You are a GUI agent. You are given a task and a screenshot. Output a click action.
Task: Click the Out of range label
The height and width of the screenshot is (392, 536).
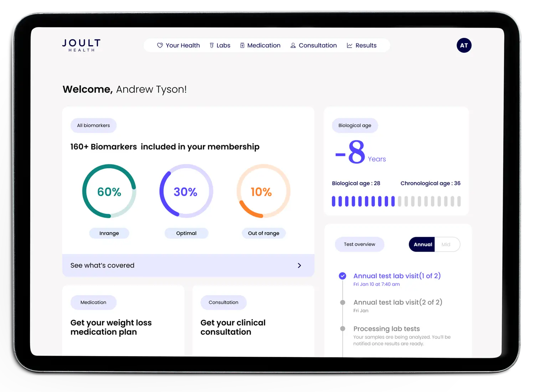(x=264, y=233)
